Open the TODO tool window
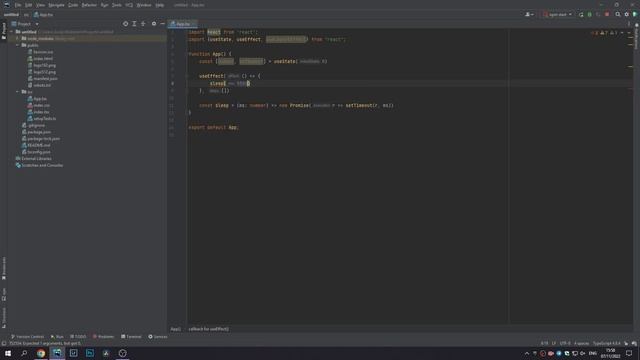The height and width of the screenshot is (360, 640). 78,337
